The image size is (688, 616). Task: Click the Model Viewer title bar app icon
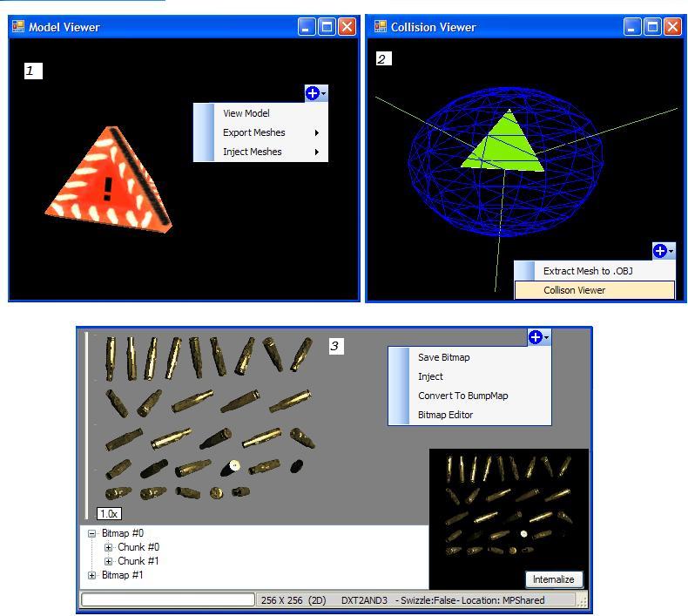(18, 27)
